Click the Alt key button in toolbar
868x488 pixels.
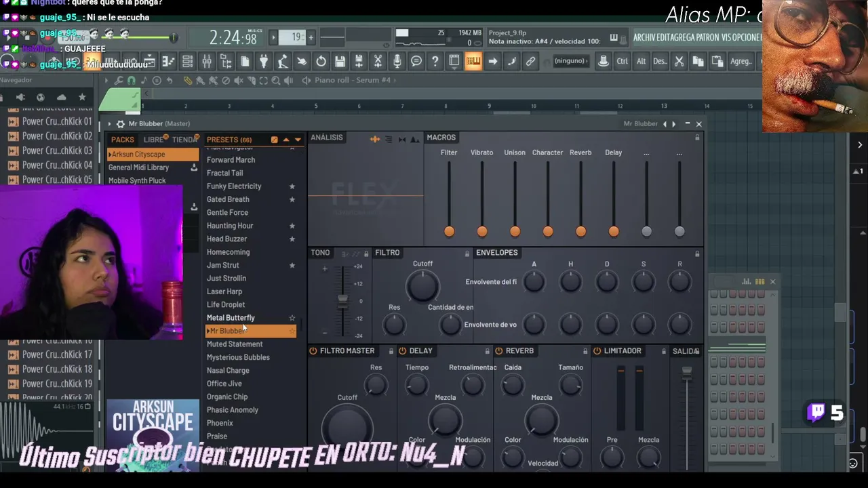pos(641,61)
